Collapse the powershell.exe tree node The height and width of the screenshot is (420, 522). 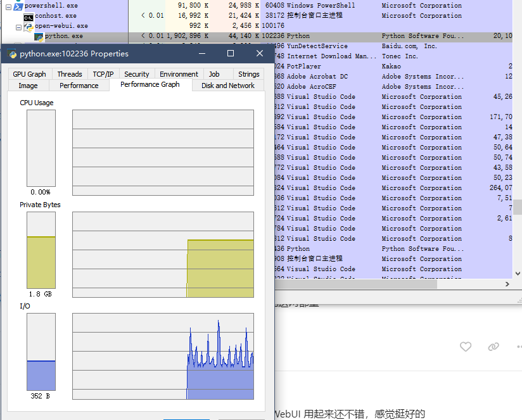point(9,7)
